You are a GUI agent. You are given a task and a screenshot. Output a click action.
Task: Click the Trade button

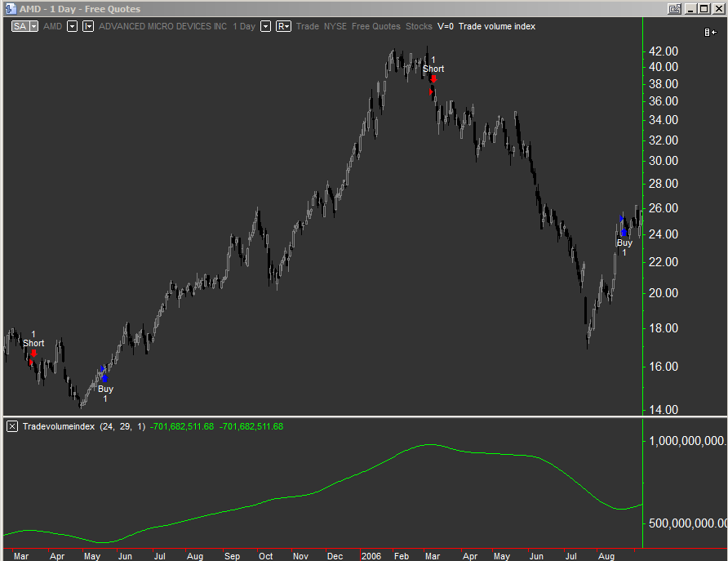pyautogui.click(x=308, y=25)
